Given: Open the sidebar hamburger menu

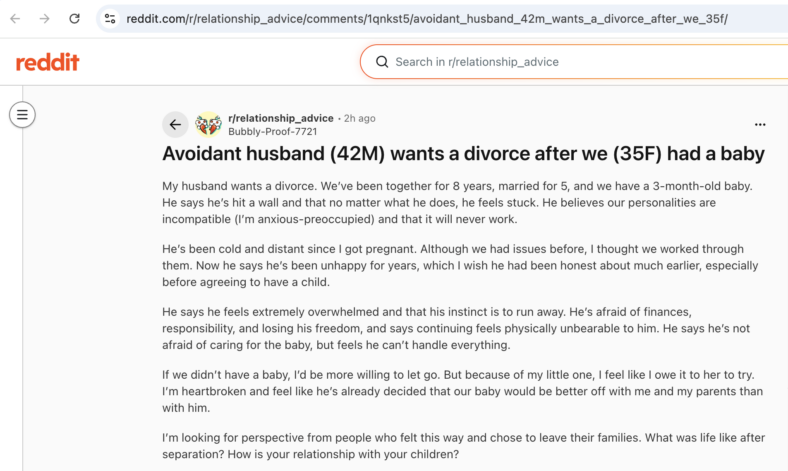Looking at the screenshot, I should point(22,115).
